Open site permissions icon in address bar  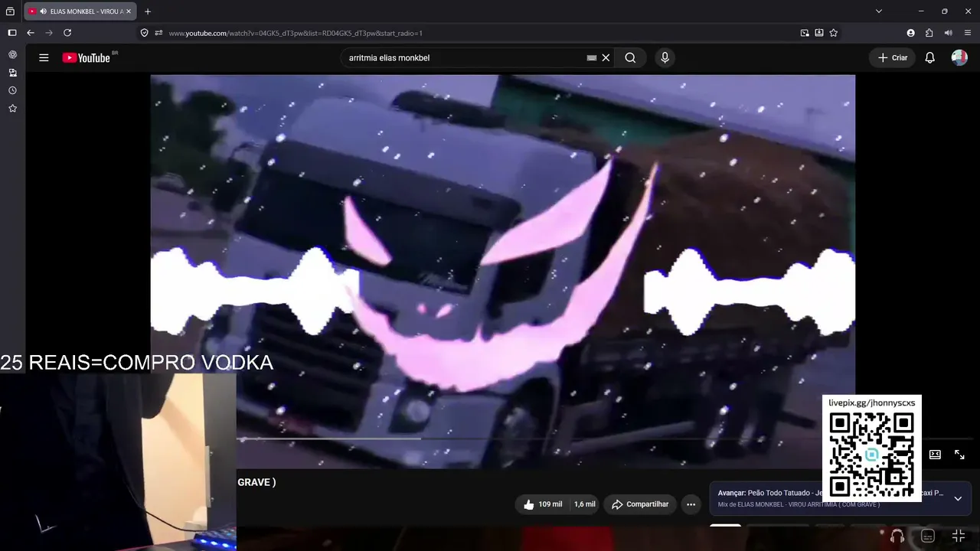click(x=158, y=33)
